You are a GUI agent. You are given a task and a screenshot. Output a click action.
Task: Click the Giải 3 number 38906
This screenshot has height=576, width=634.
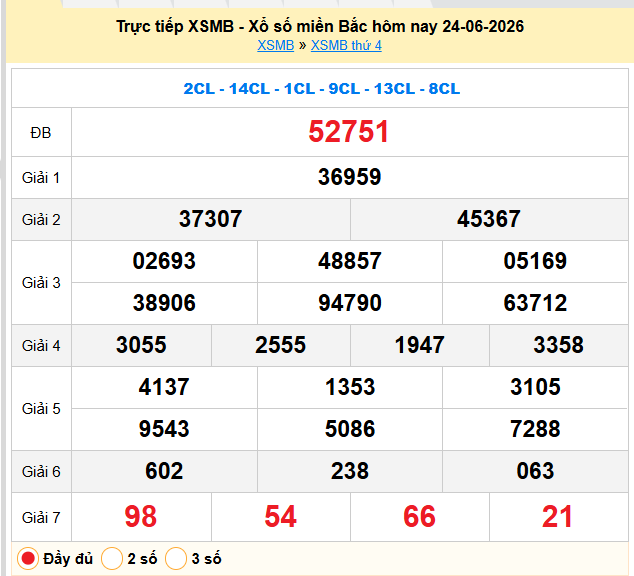point(164,303)
